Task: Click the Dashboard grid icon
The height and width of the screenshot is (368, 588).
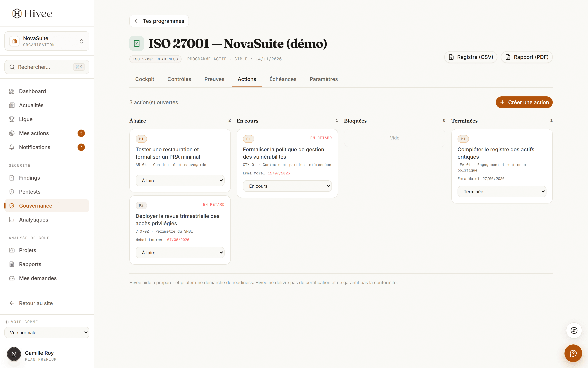Action: [12, 91]
